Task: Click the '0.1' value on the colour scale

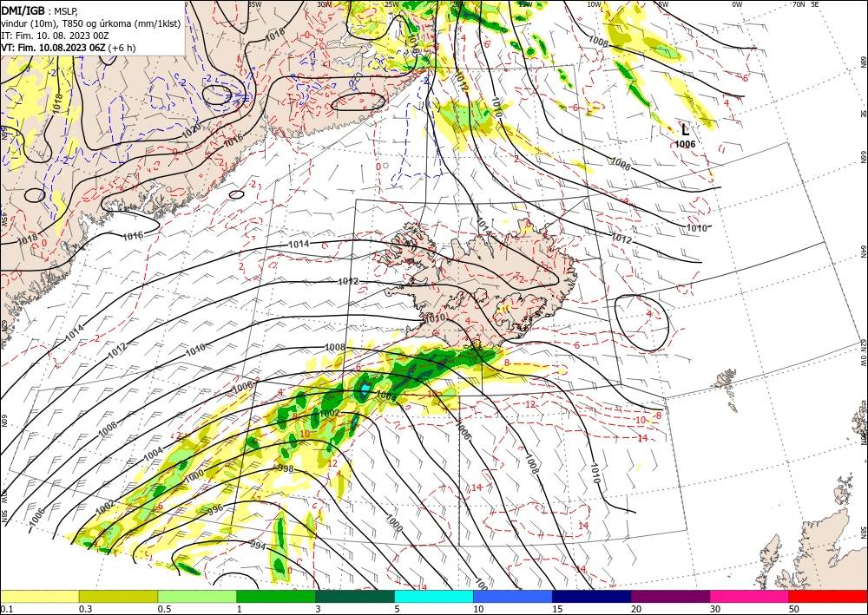Action: coord(7,609)
